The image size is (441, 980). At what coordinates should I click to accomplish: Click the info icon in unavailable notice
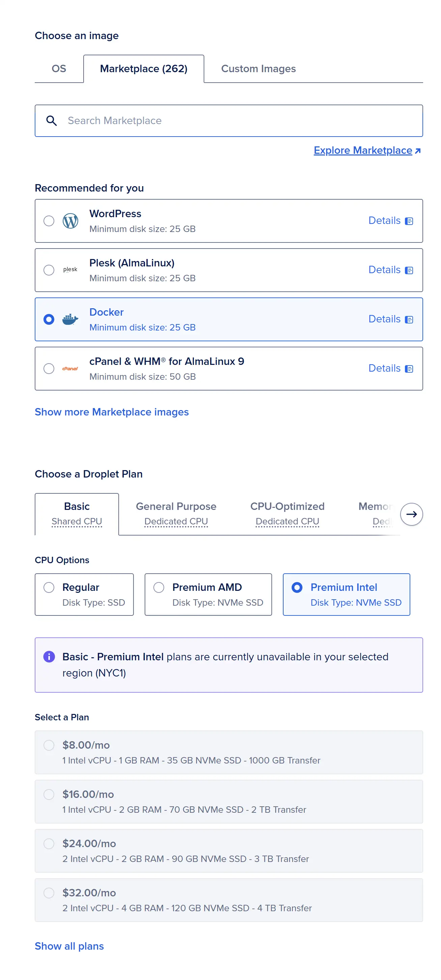click(x=49, y=657)
